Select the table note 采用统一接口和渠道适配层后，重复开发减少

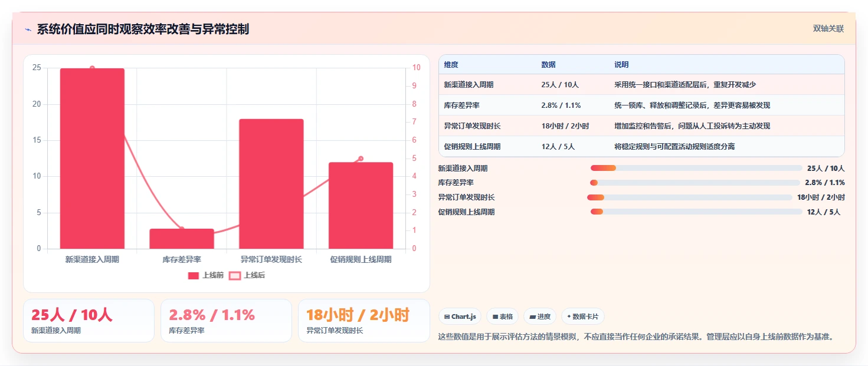click(x=685, y=85)
